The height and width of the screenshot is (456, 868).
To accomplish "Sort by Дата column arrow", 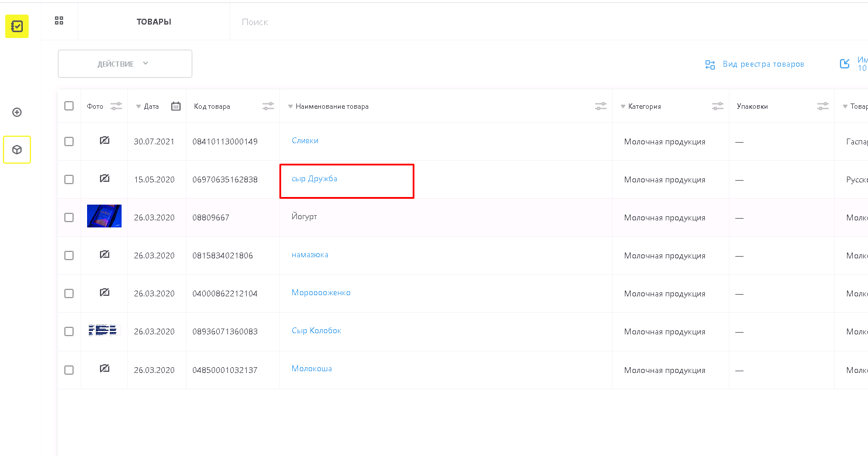I will tap(139, 106).
